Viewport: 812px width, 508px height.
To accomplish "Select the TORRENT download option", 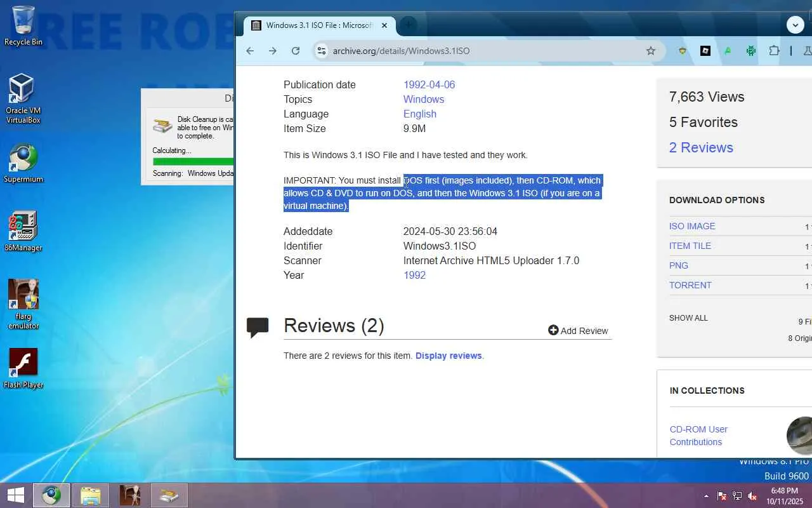I will 690,285.
